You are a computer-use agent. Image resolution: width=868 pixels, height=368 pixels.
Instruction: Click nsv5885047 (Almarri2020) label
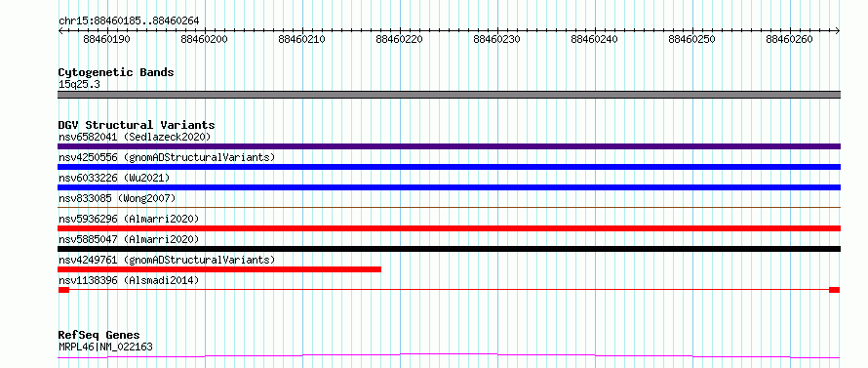click(x=129, y=239)
